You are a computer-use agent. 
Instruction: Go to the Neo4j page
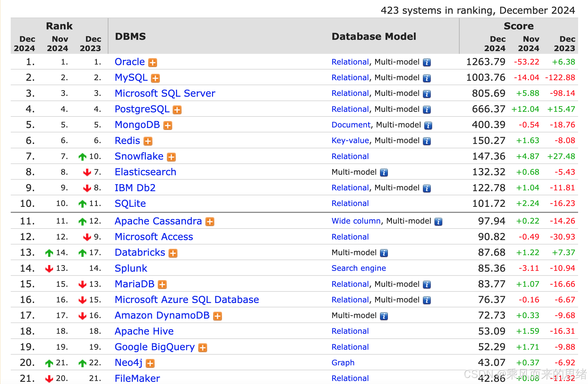[x=129, y=363]
